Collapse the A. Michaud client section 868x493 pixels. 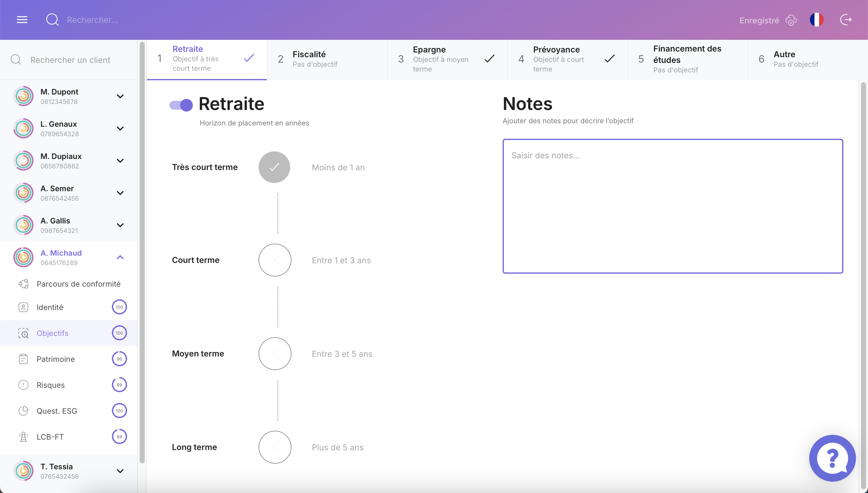(120, 257)
